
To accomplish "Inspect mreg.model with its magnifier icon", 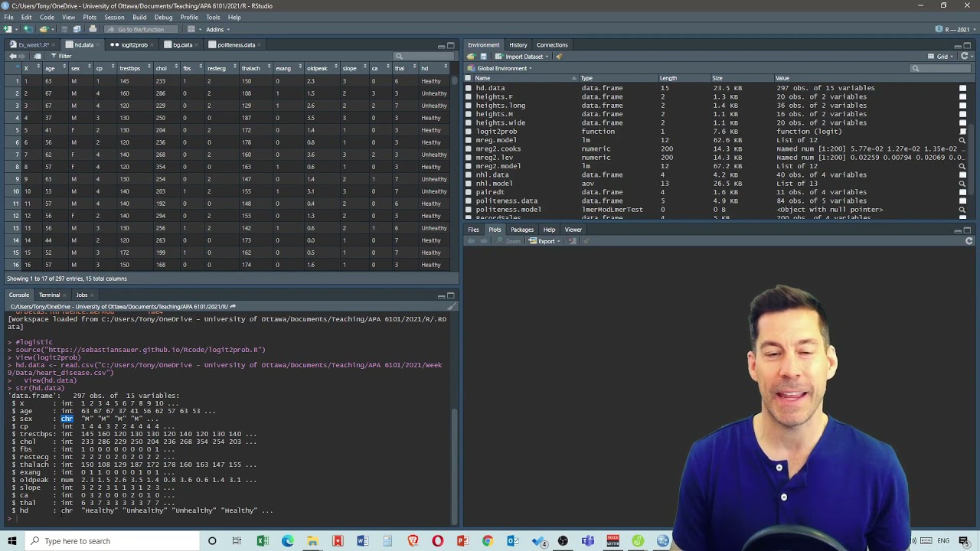I will 962,140.
